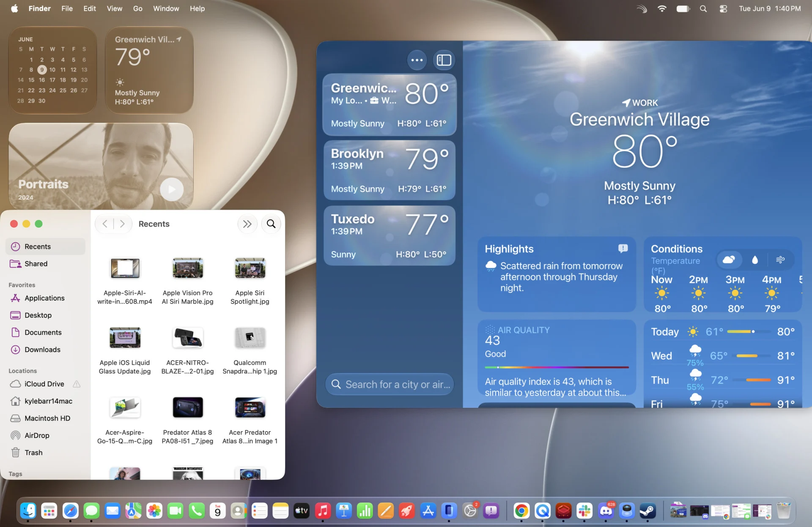Open iCloud Drive in Finder sidebar
The height and width of the screenshot is (527, 812).
[45, 384]
